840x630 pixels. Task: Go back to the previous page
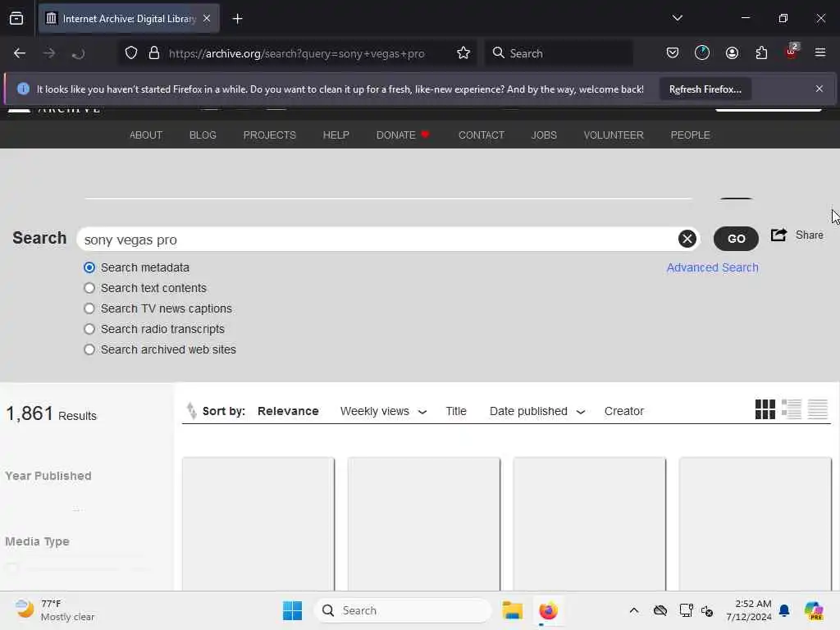(x=20, y=53)
